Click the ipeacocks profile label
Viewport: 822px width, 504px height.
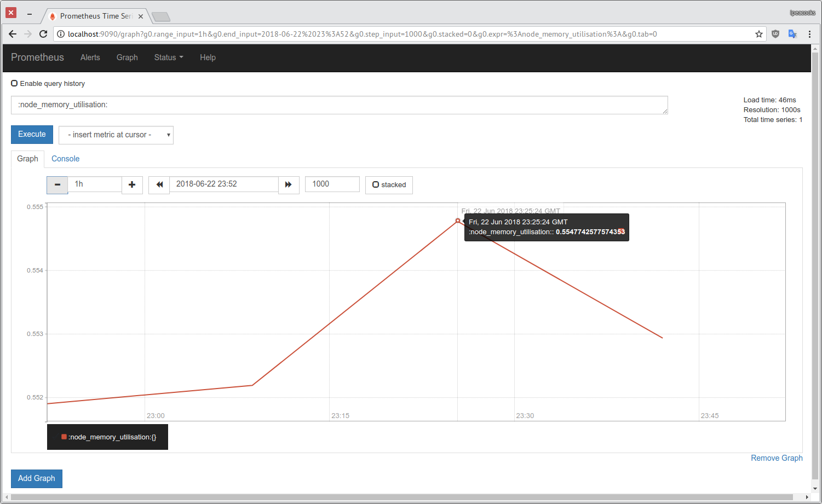pos(802,13)
